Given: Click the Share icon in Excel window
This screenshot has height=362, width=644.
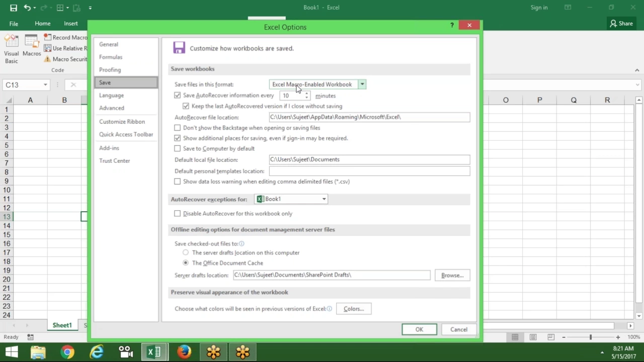Looking at the screenshot, I should tap(613, 24).
